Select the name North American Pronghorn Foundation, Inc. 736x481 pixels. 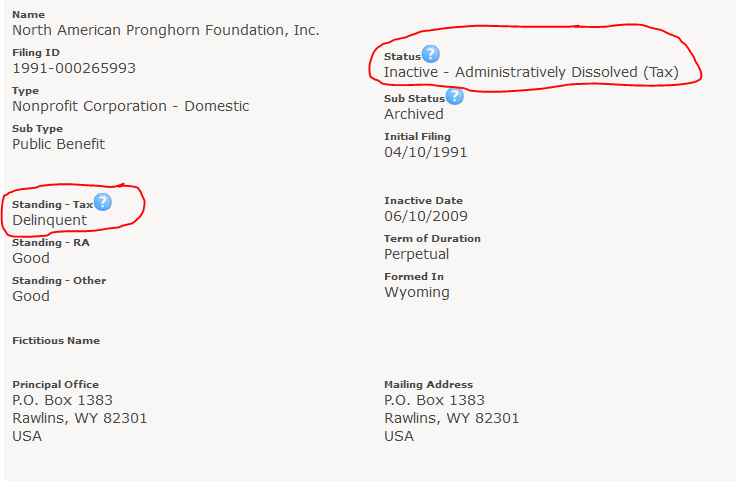[x=166, y=31]
